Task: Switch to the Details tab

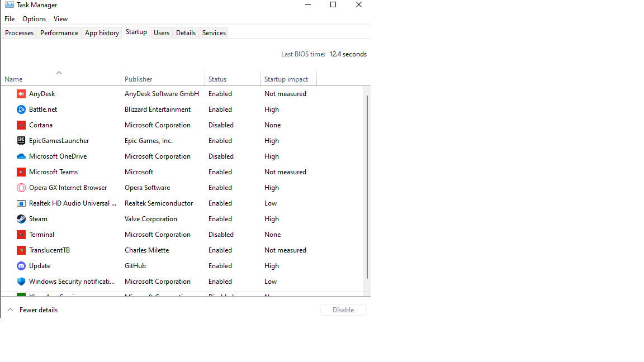Action: coord(186,33)
